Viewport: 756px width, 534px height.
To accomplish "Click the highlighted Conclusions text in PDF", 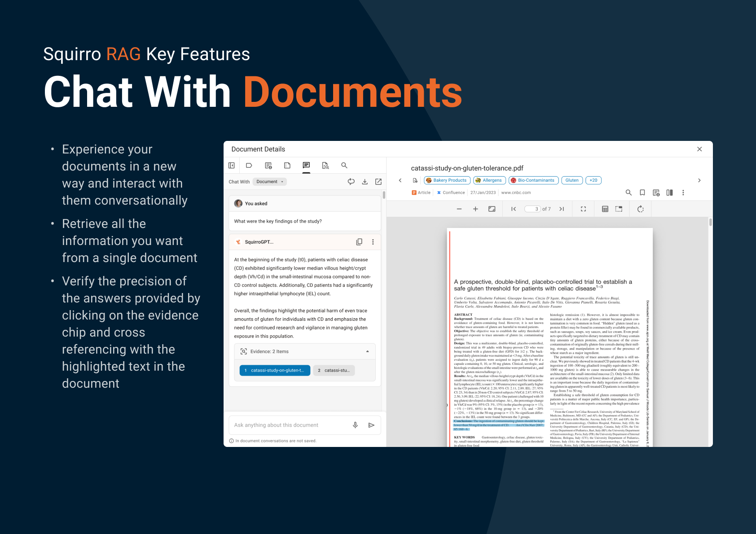I will click(498, 425).
